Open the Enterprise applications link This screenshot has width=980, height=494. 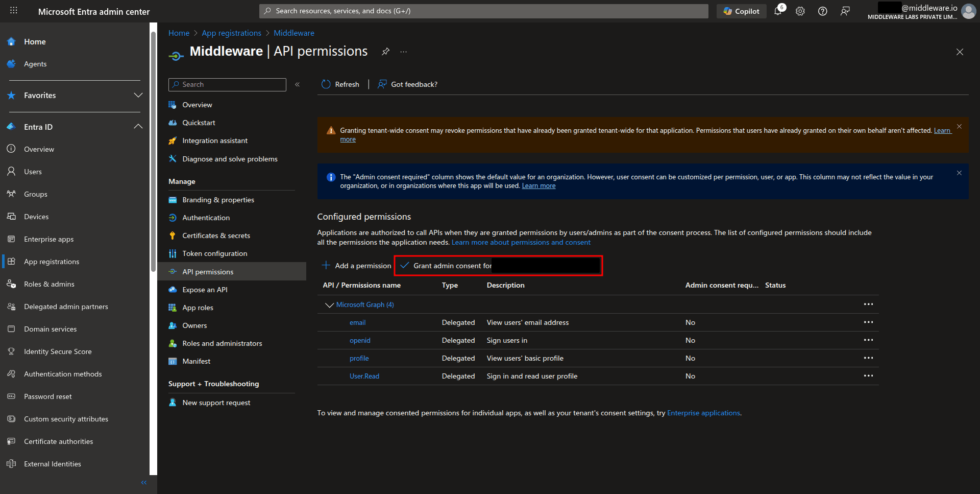coord(703,413)
